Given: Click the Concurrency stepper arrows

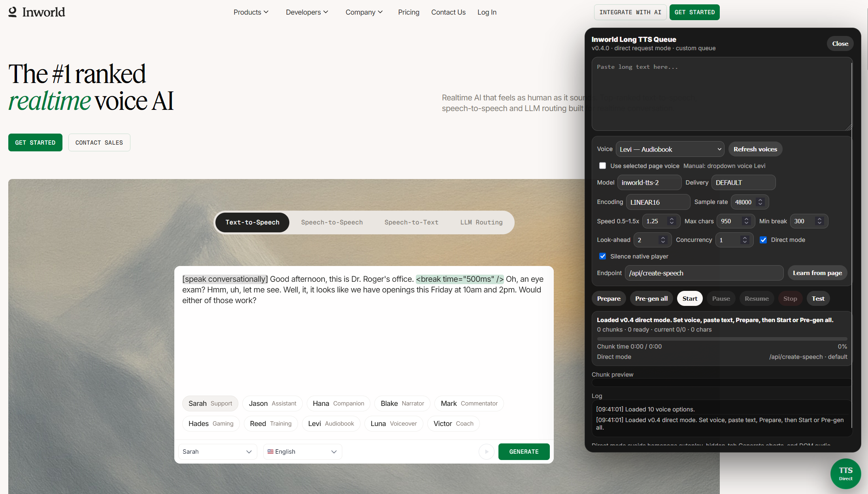Looking at the screenshot, I should pos(745,240).
